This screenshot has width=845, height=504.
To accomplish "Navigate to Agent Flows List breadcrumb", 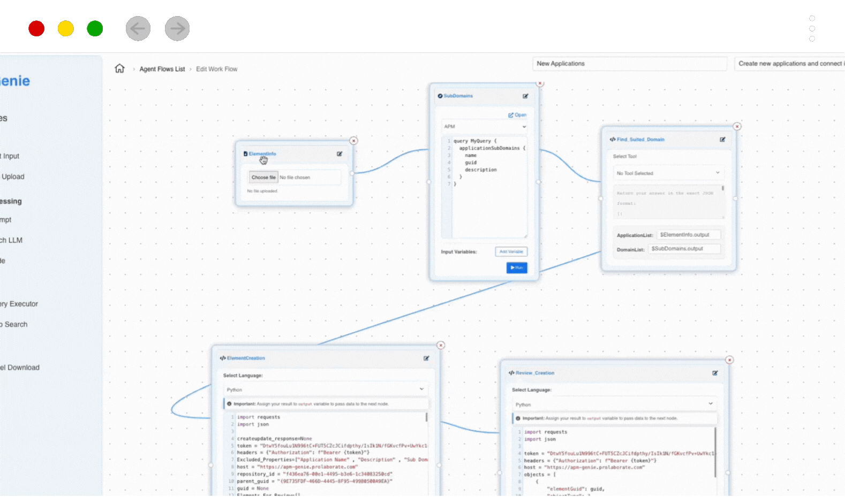I will point(162,69).
